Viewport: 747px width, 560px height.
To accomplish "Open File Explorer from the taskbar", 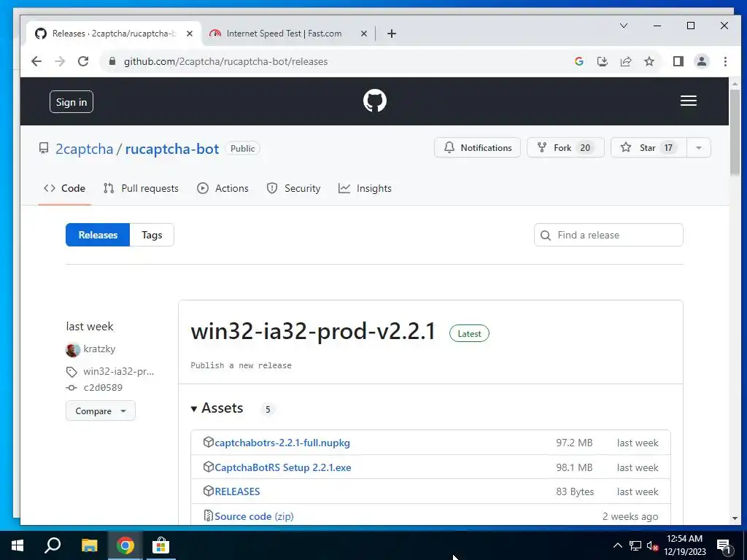I will 89,545.
